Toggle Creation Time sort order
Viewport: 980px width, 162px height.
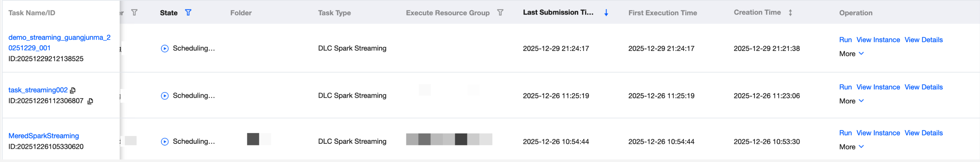pos(790,13)
